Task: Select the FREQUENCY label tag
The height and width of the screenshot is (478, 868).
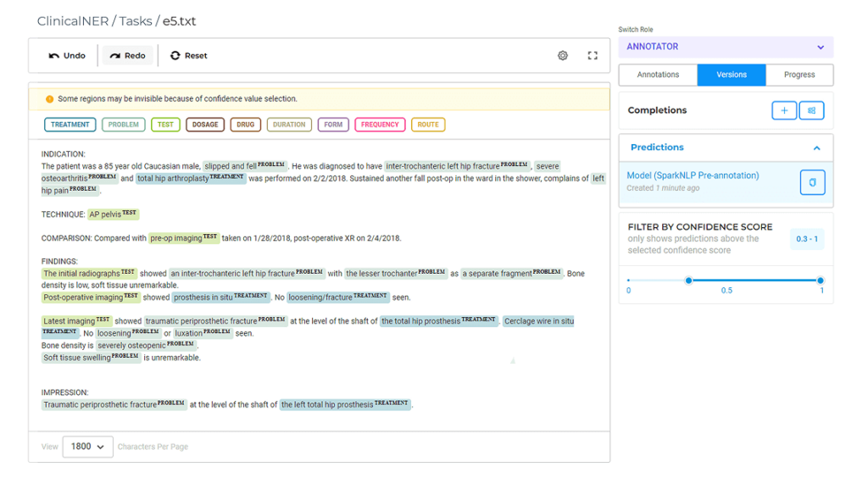Action: coord(380,125)
